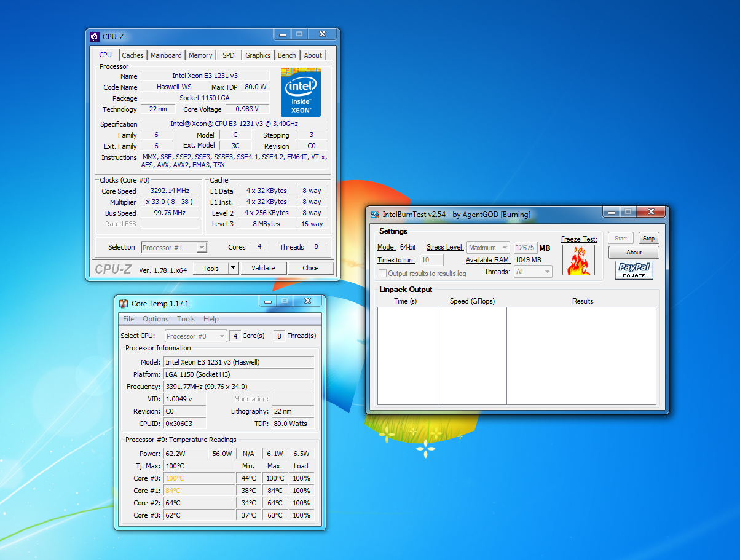The height and width of the screenshot is (560, 740).
Task: Click the Max TDP 80.0 W value
Action: pyautogui.click(x=255, y=87)
